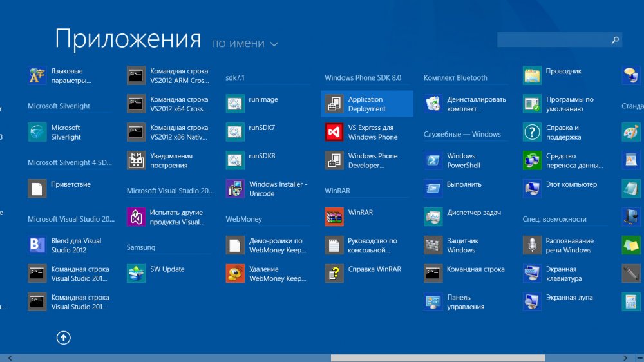The image size is (644, 362).
Task: Open Windows Installer - Unicode icon
Action: [235, 189]
